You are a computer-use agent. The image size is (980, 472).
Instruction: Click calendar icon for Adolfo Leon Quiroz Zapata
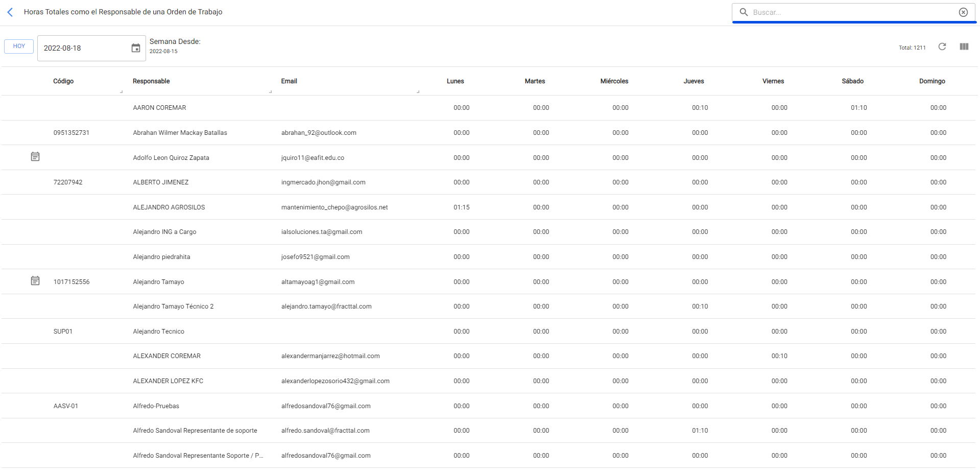(35, 157)
